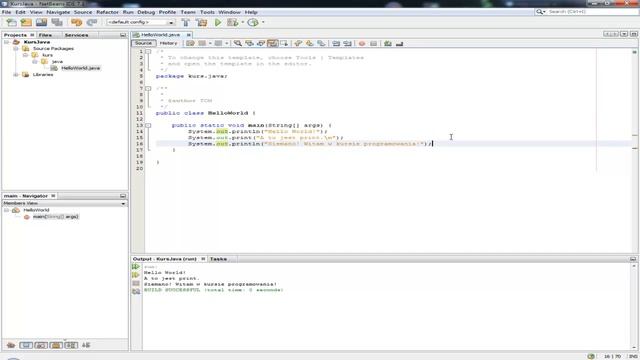Select HelloWorld.java in Projects tree
The width and height of the screenshot is (640, 360).
[80, 68]
